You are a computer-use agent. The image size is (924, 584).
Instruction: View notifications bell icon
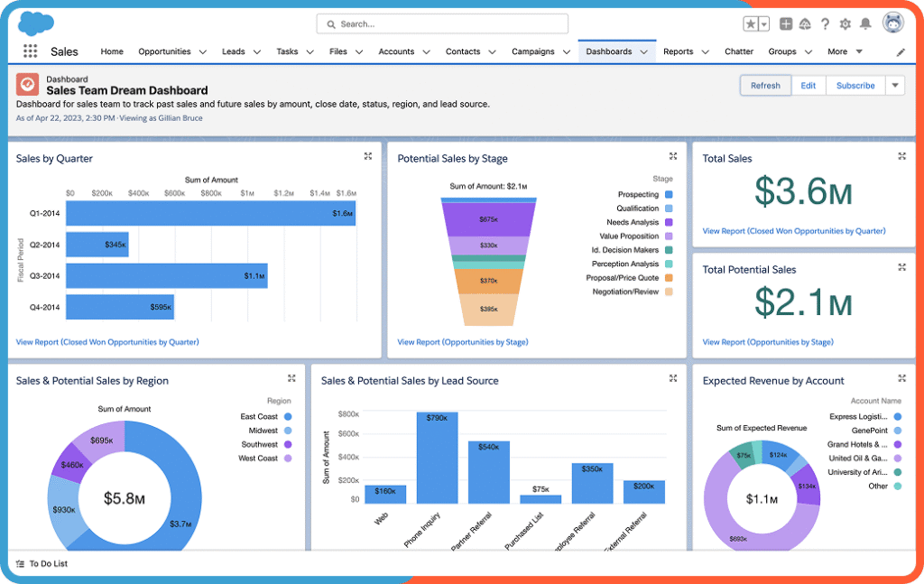tap(866, 24)
